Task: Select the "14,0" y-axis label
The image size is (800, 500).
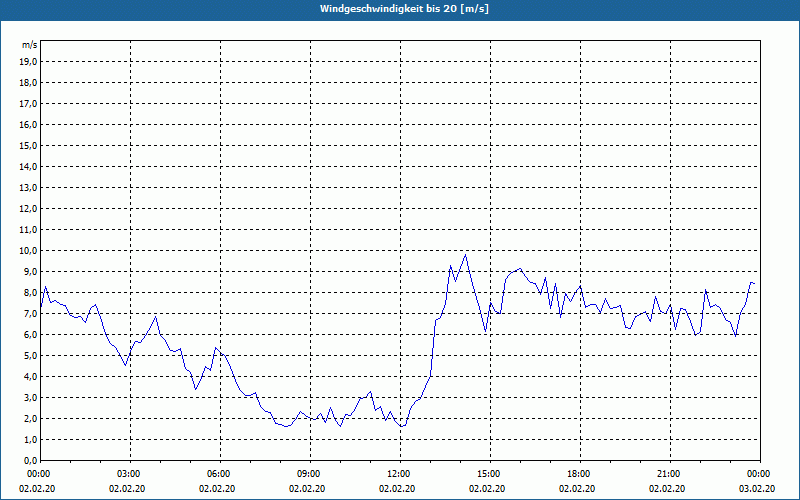Action: (x=29, y=166)
